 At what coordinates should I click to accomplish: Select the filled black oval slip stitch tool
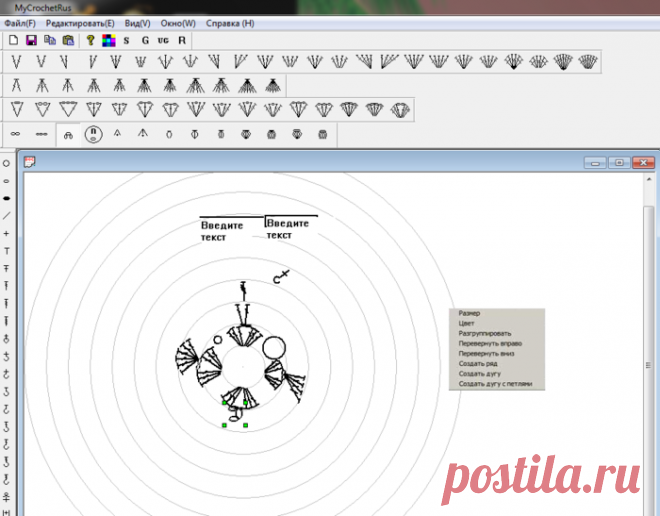(x=6, y=198)
